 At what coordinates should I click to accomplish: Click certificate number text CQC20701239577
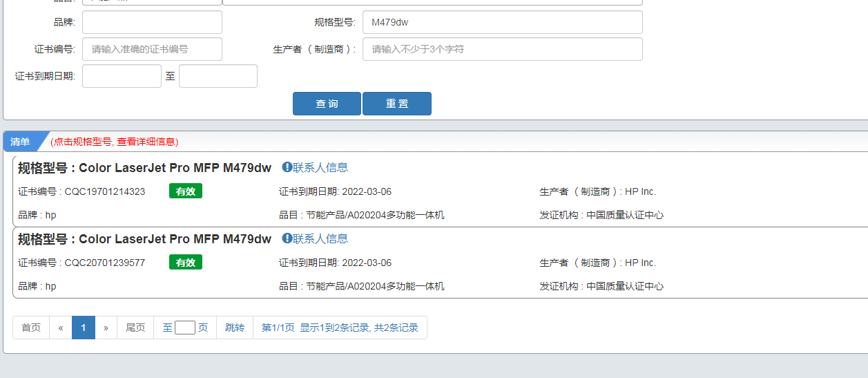point(105,263)
